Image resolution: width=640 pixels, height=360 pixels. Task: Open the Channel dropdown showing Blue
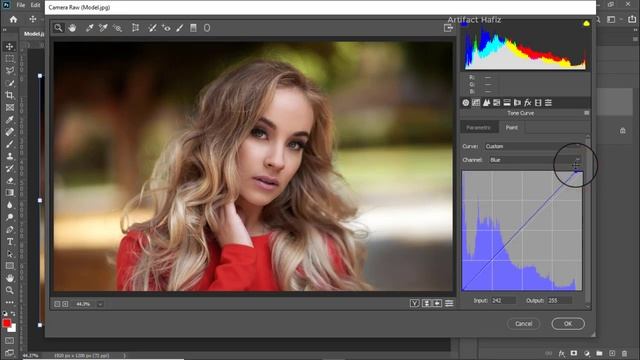point(534,160)
